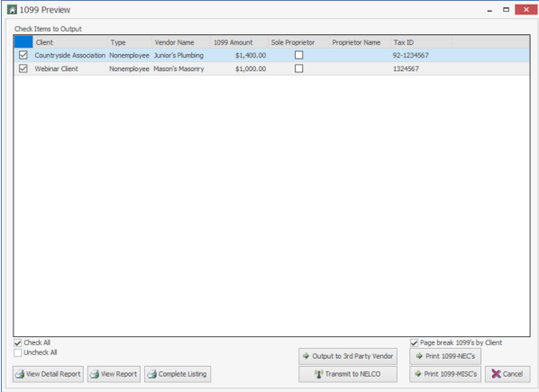Click Nonemployee type for Junior's Plumbing
This screenshot has width=539, height=392.
[x=129, y=55]
